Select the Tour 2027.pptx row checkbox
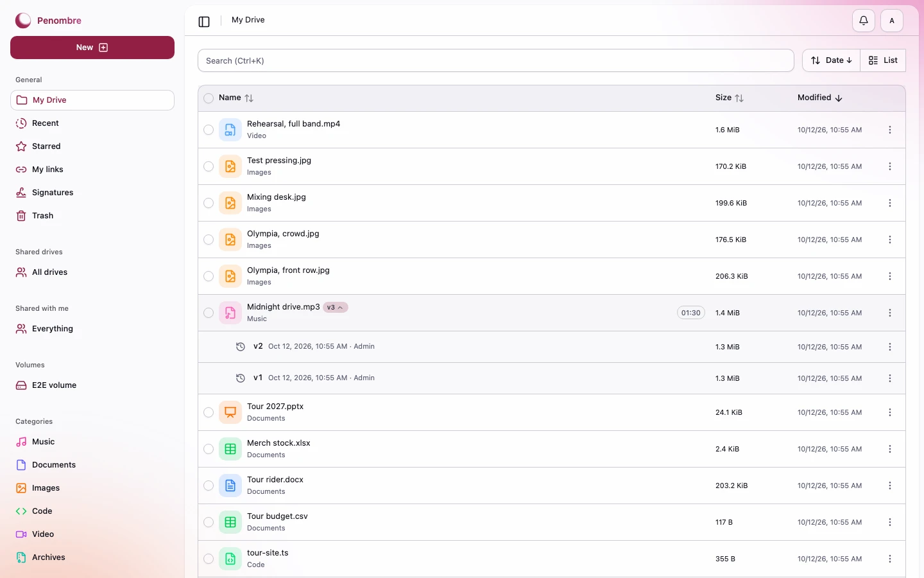 (209, 412)
